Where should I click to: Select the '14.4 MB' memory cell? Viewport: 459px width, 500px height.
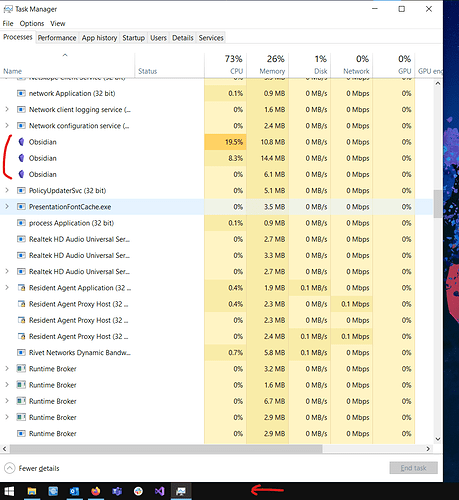pos(268,158)
